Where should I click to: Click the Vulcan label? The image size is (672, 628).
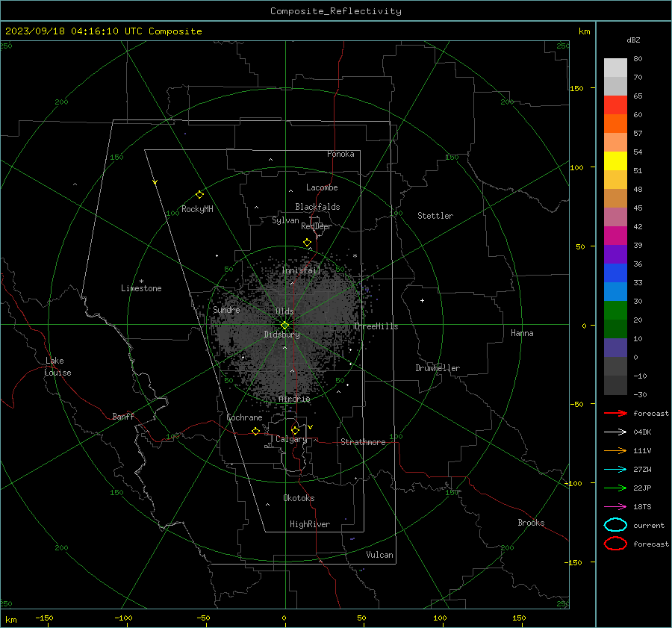pyautogui.click(x=379, y=555)
